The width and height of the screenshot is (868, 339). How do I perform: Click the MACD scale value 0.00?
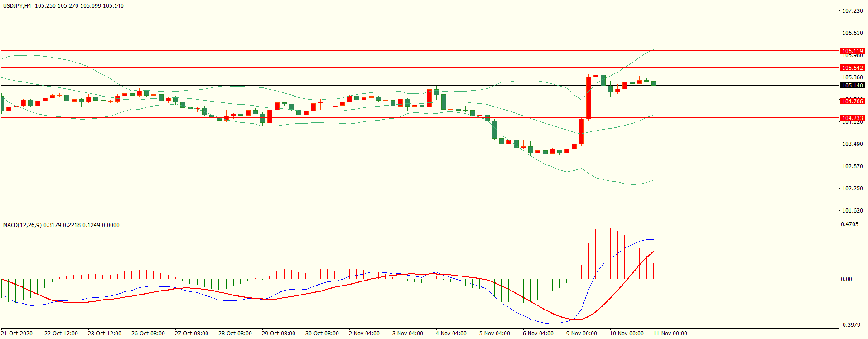846,279
